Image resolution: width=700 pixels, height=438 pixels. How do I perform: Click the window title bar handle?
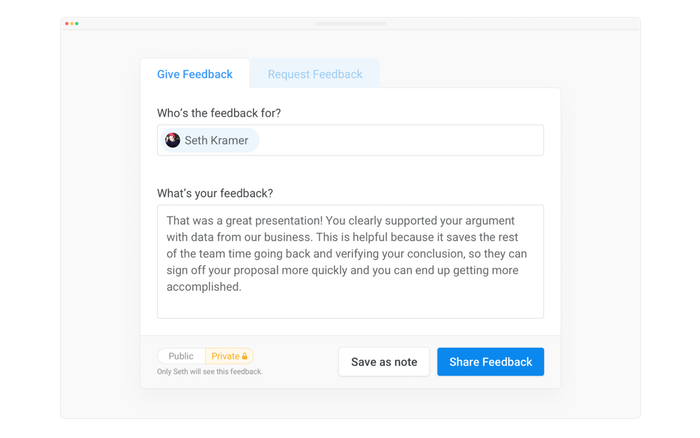click(350, 24)
